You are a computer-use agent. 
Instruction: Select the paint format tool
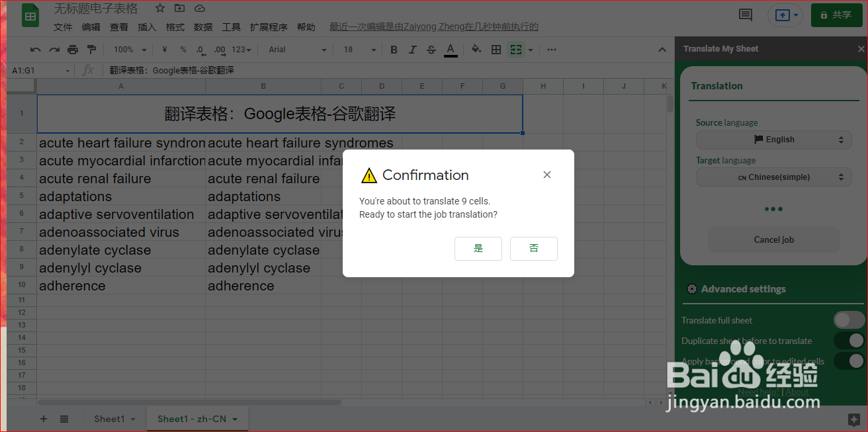[x=91, y=50]
